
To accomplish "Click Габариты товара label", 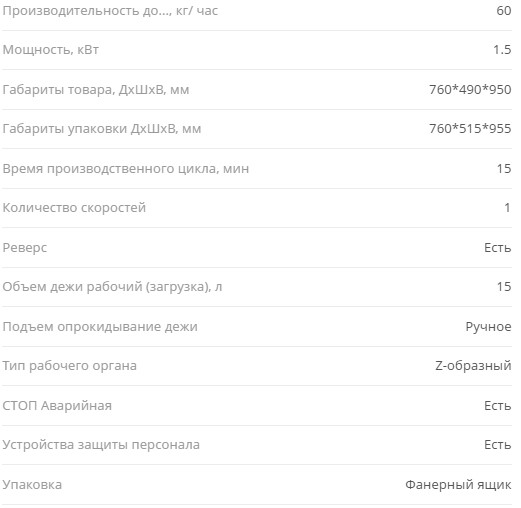I will pos(96,90).
